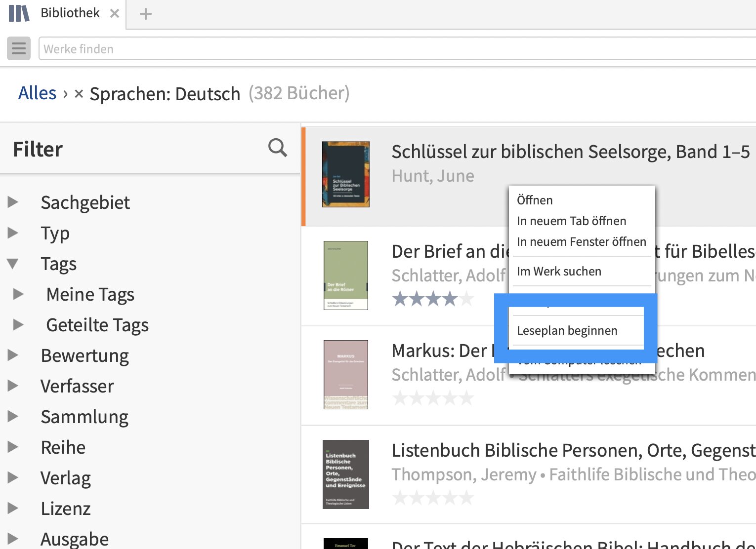Open the Markus book cover thumbnail

(x=346, y=375)
